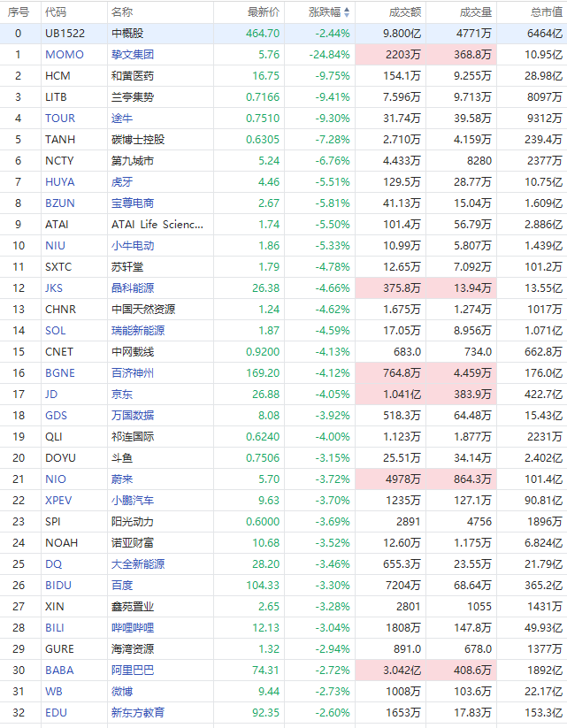
Task: Open the SOL code link
Action: click(x=55, y=331)
